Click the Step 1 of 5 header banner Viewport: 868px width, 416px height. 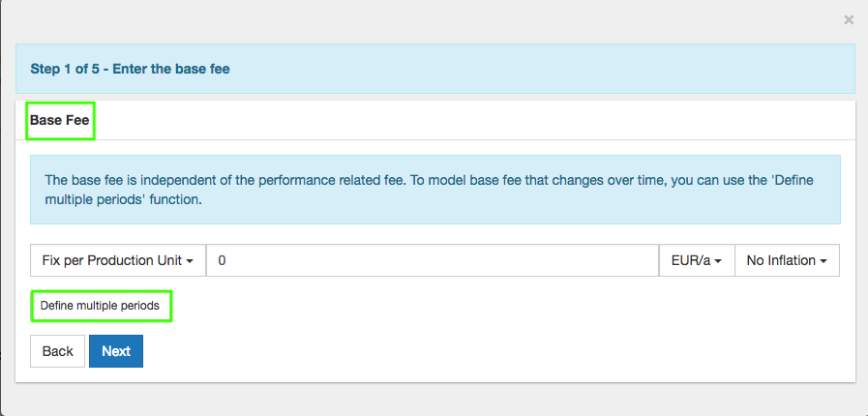click(x=434, y=69)
